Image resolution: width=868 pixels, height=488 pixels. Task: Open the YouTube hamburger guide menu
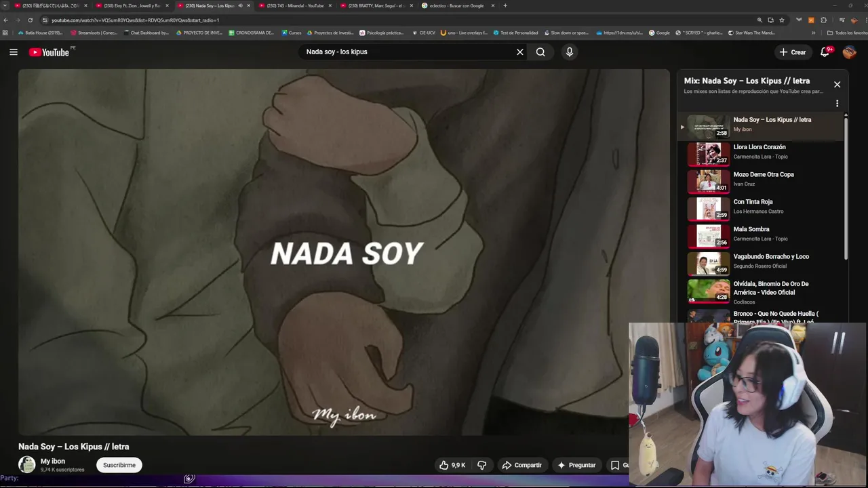click(x=14, y=52)
